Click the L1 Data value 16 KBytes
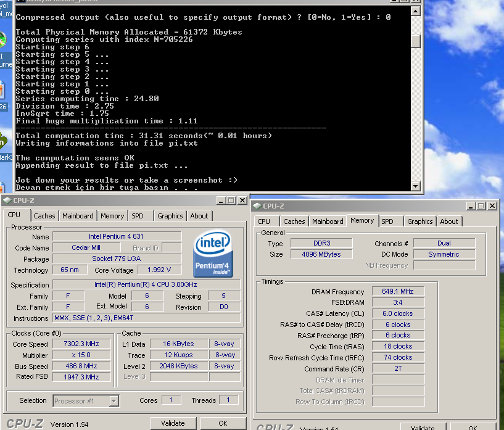Screen dimensions: 504x430 (179, 344)
